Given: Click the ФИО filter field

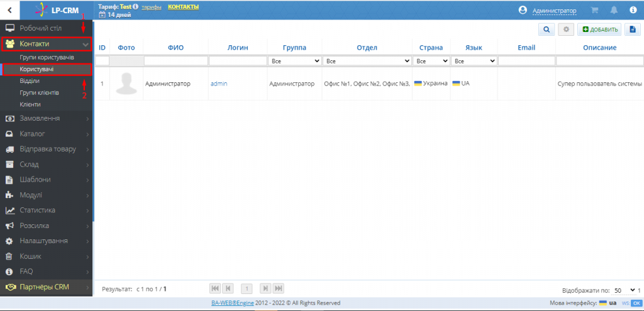Looking at the screenshot, I should point(176,61).
